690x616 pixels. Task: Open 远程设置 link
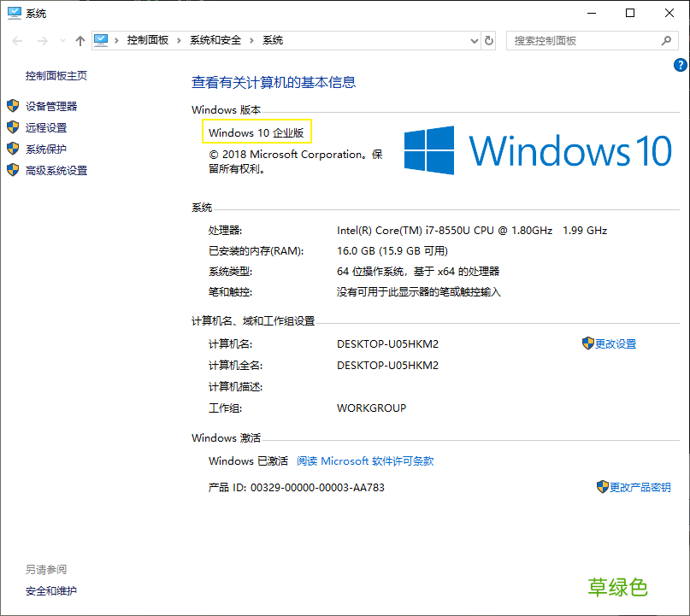pos(46,127)
